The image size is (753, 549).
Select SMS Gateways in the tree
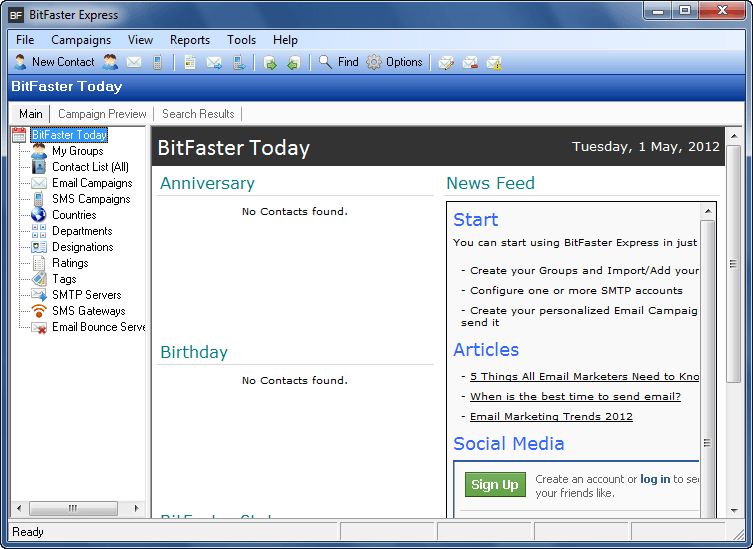(x=89, y=311)
